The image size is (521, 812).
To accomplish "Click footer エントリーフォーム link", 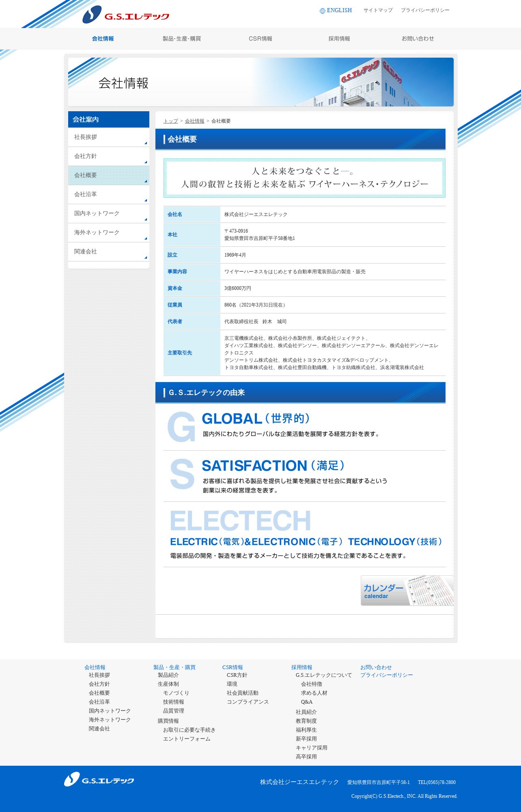I will coord(187,739).
